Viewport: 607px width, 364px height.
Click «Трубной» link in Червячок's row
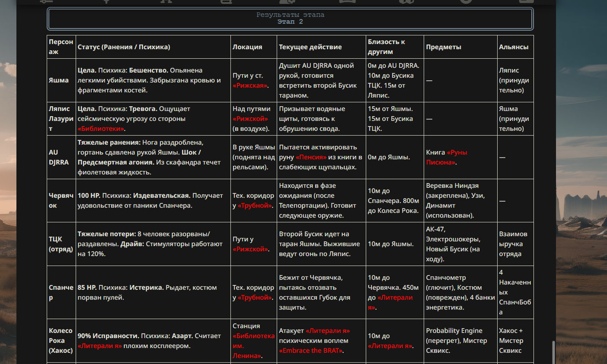point(255,206)
